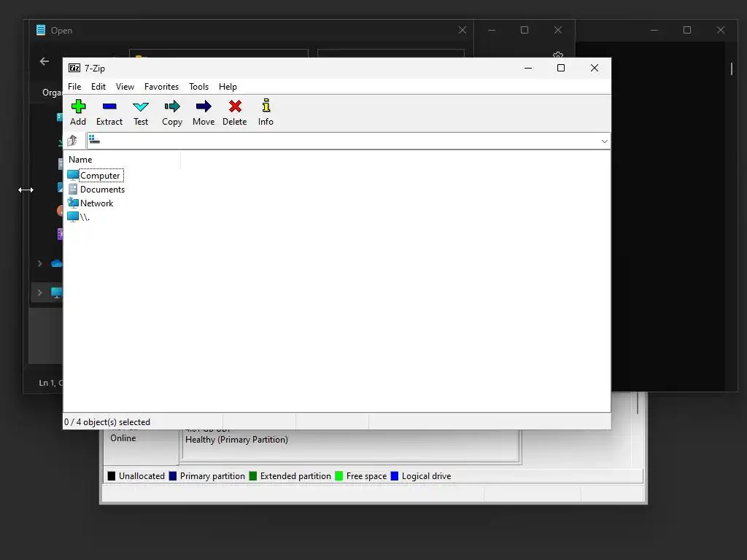The image size is (747, 560).
Task: Click the Healthy (Primary Partition) volume block
Action: 350,445
